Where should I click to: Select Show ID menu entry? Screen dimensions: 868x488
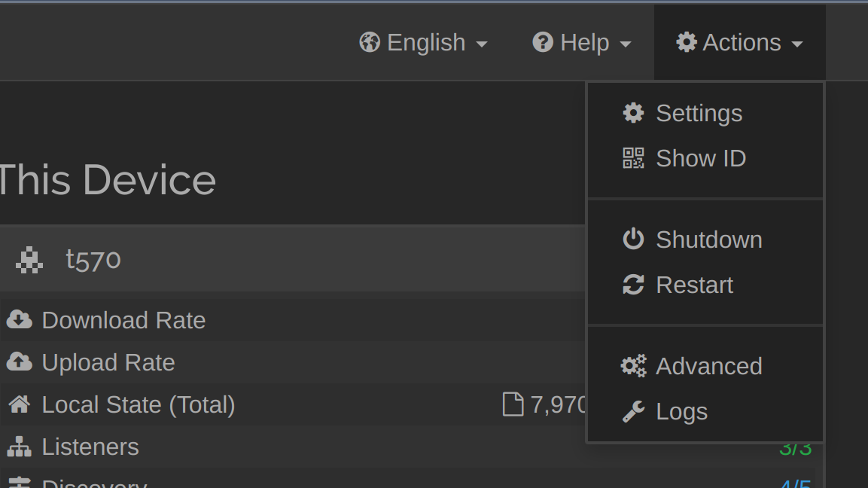point(700,158)
